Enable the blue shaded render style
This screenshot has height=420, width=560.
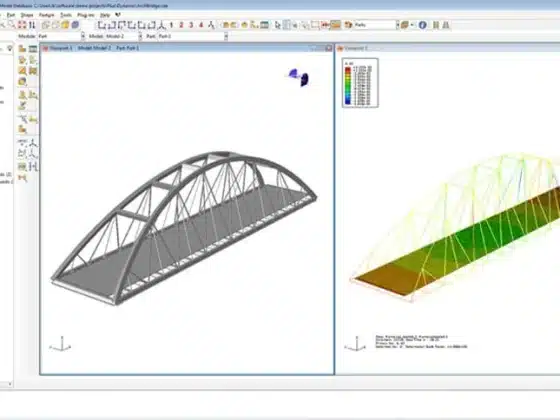coord(75,25)
